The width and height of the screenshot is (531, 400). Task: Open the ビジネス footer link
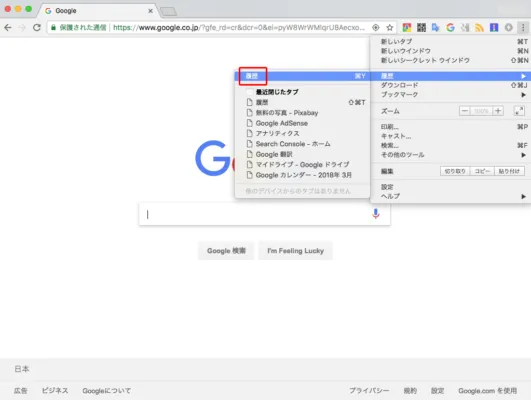55,391
